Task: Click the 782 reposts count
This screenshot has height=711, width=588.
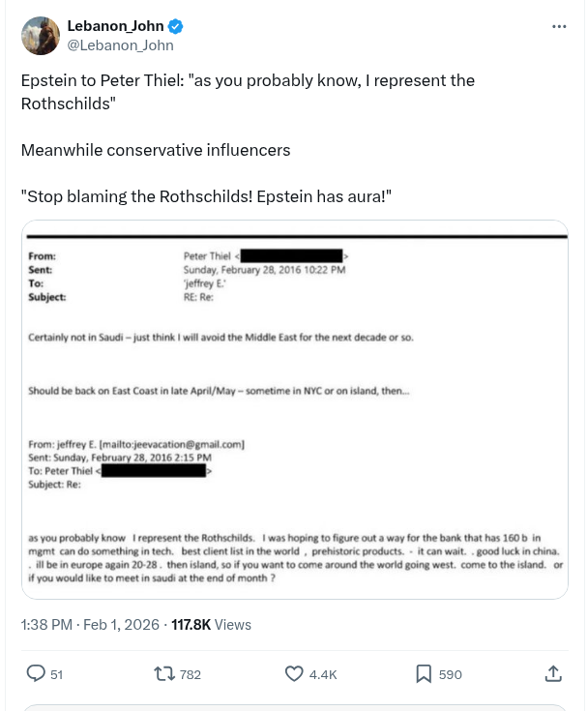Action: click(x=191, y=674)
